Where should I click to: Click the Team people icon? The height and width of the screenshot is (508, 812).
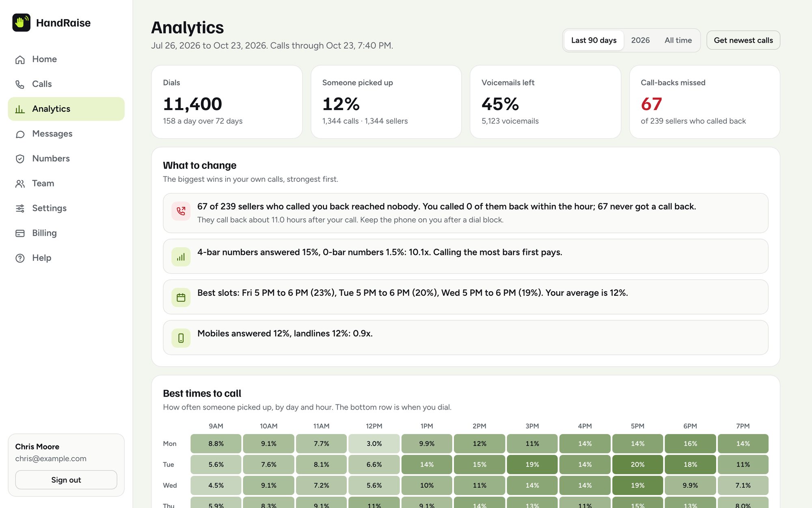[x=20, y=184]
